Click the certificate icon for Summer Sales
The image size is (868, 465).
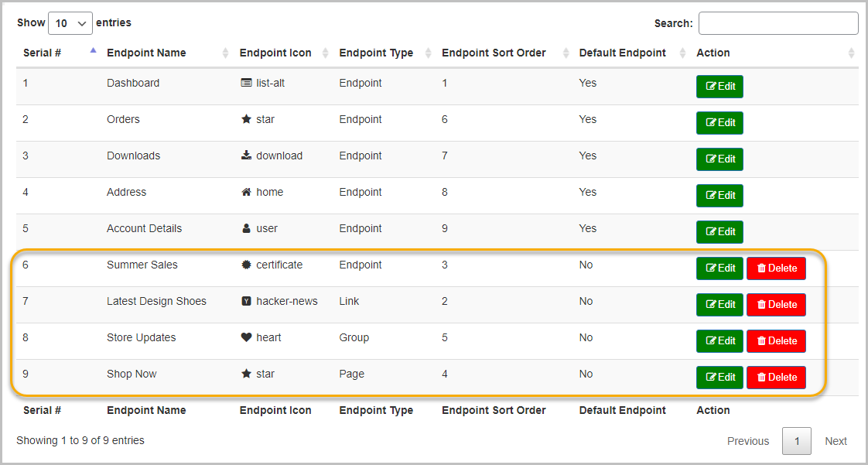tap(247, 265)
